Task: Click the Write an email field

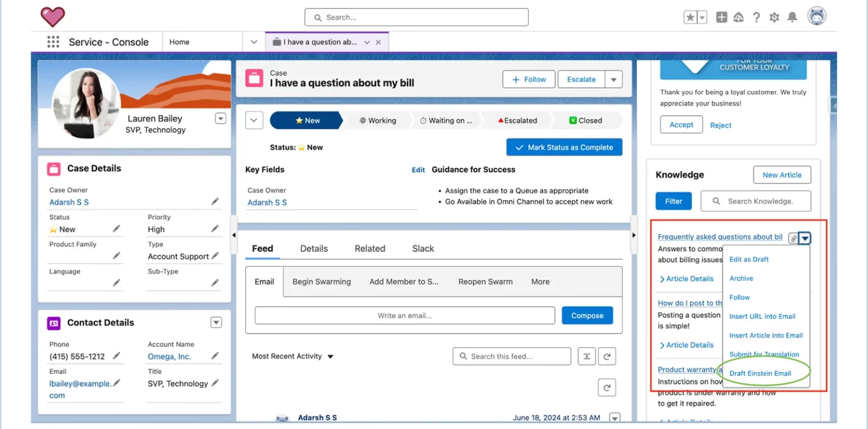Action: point(405,316)
